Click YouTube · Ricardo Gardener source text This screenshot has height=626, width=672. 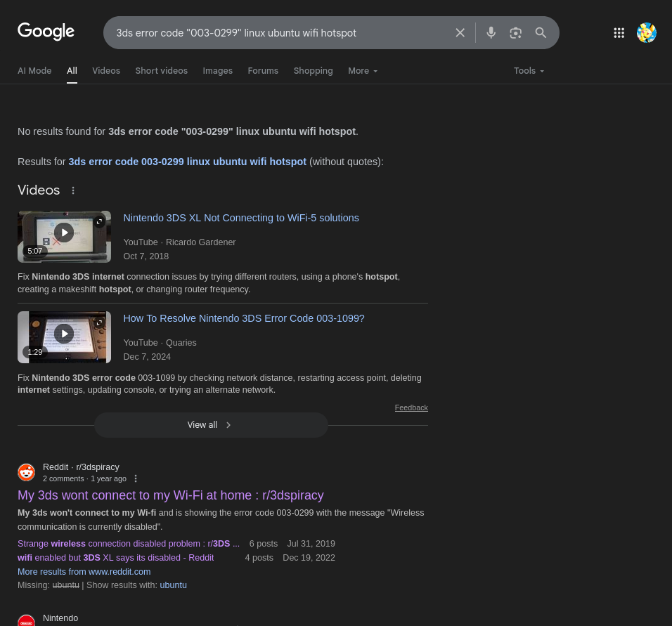[x=179, y=242]
